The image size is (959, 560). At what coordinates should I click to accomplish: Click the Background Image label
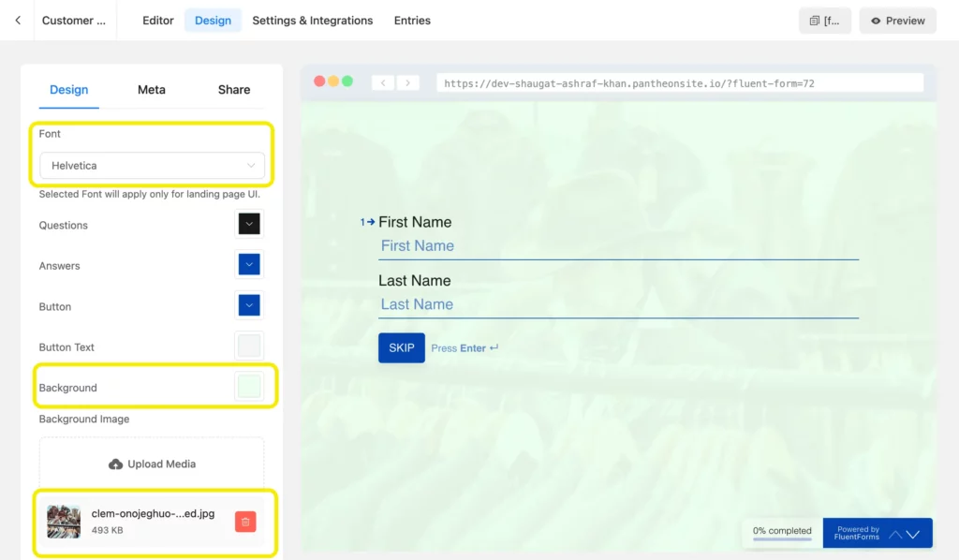pyautogui.click(x=84, y=419)
